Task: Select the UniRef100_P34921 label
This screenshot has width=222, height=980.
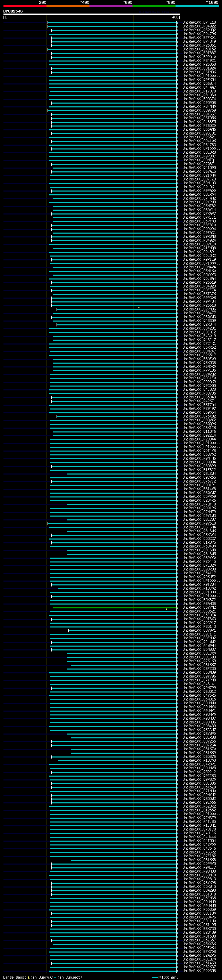Action: pos(199,60)
